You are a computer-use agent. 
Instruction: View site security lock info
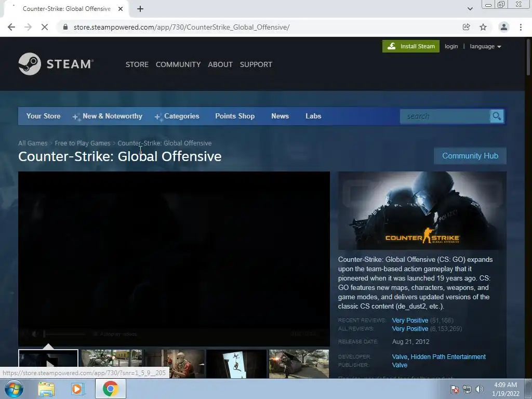coord(65,27)
